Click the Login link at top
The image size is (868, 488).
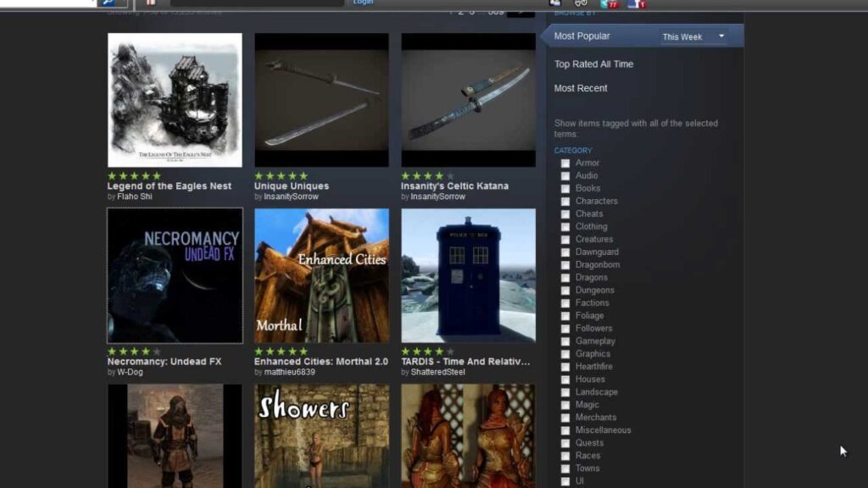click(x=363, y=3)
